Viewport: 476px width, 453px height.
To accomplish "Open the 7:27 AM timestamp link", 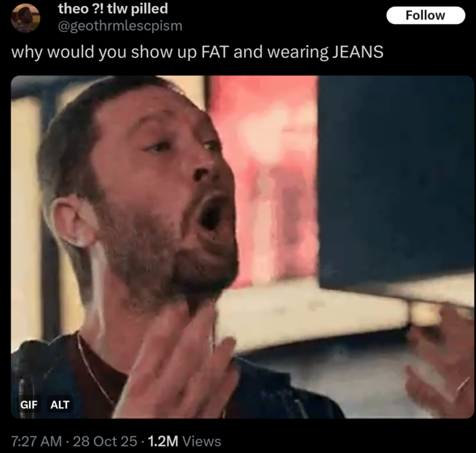I will [37, 441].
